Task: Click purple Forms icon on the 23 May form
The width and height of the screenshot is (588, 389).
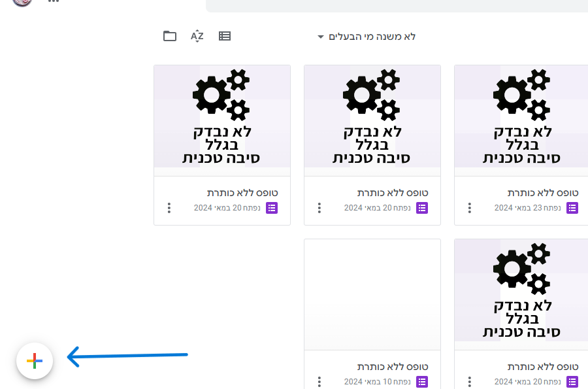Action: [572, 208]
